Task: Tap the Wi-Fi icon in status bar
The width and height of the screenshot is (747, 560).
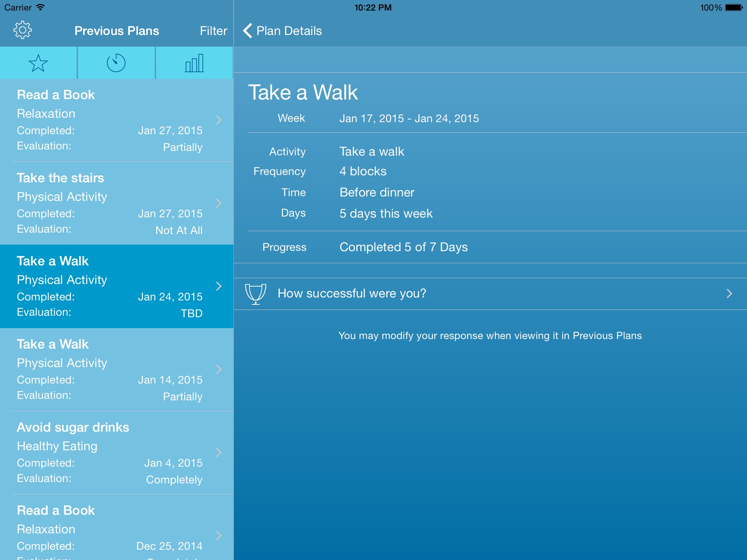Action: 40,7
